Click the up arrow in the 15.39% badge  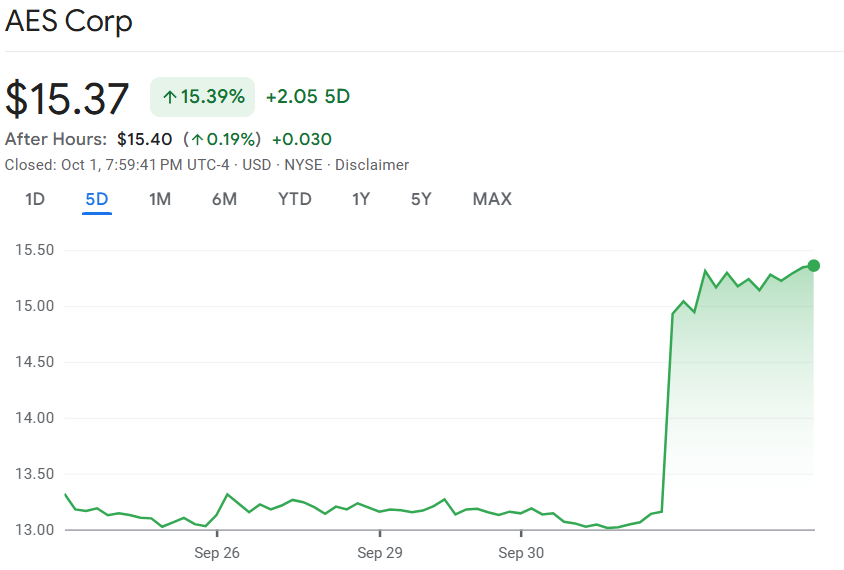(x=170, y=97)
